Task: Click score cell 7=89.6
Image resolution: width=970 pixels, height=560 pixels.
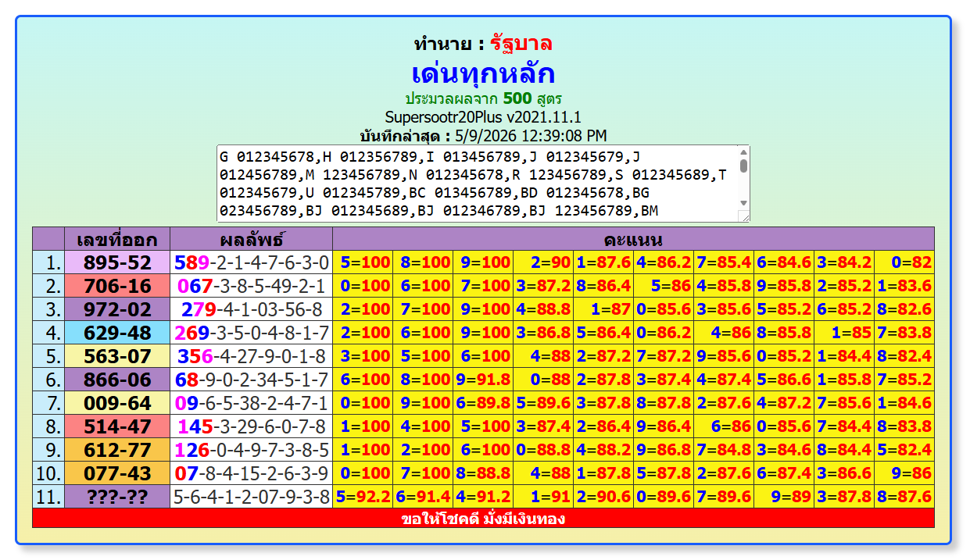Action: pos(724,497)
